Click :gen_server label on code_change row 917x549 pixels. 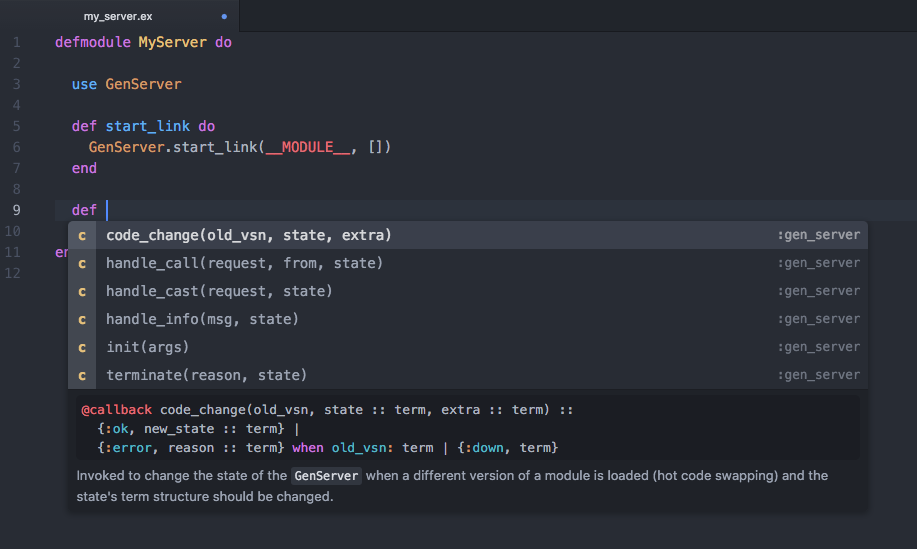819,235
